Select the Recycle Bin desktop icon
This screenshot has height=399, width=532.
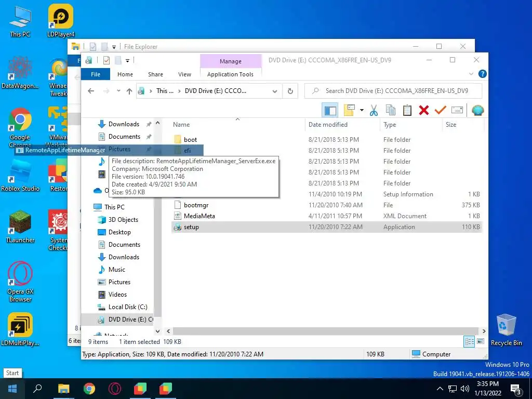tap(506, 330)
